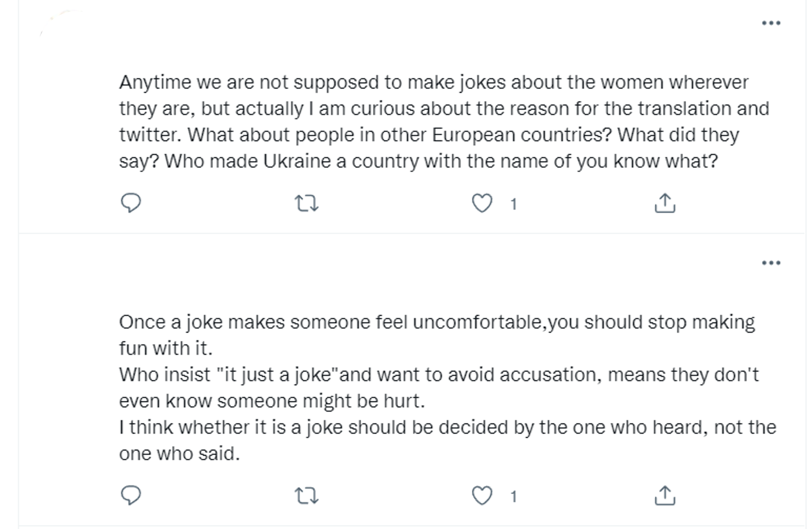Reply to the tweet mentioning Ukraine
The width and height of the screenshot is (812, 529).
[131, 203]
